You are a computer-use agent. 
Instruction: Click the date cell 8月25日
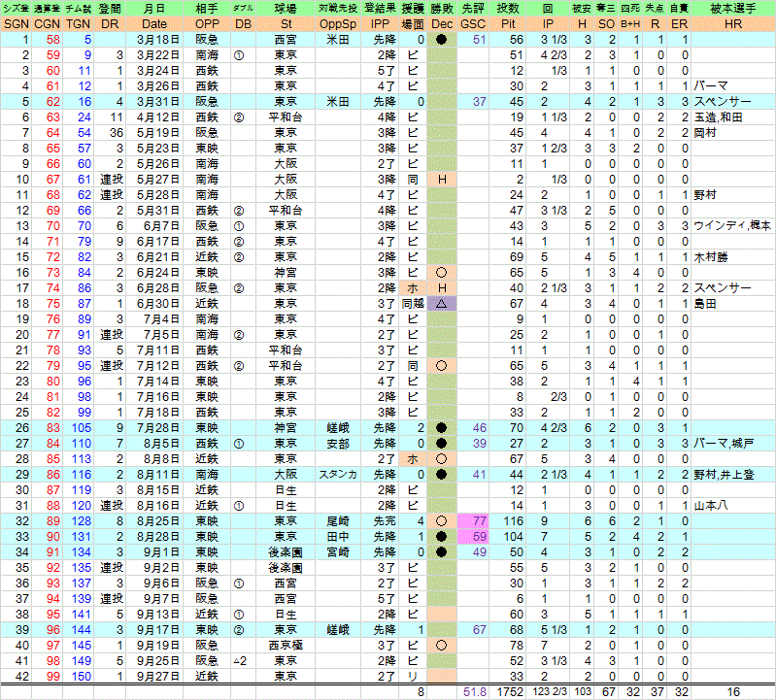point(158,521)
